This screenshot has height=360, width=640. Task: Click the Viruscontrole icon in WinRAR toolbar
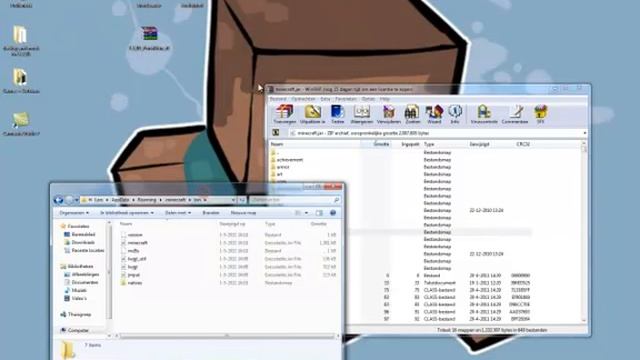coord(484,114)
